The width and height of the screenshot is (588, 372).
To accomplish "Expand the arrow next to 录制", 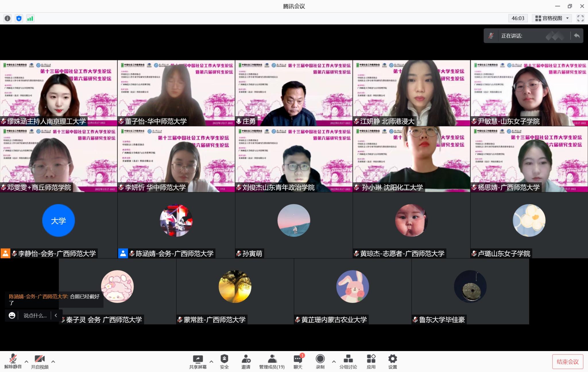I will tap(334, 362).
